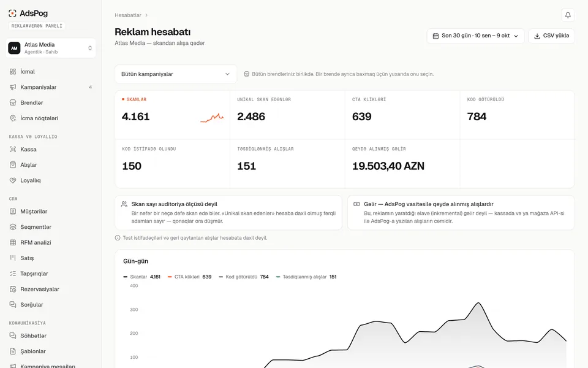This screenshot has height=368, width=588.
Task: Go to Kampaniyalar in the sidebar
Action: [51, 87]
